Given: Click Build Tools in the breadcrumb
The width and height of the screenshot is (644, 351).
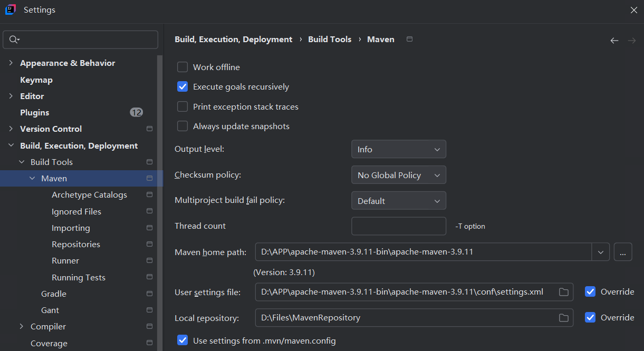Looking at the screenshot, I should pos(330,40).
